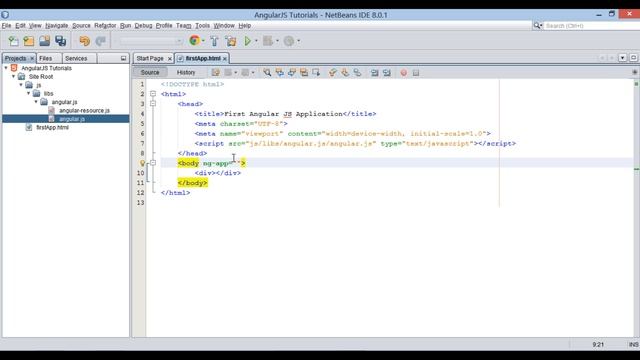Collapse the js folder node
This screenshot has height=360, width=640.
21,85
